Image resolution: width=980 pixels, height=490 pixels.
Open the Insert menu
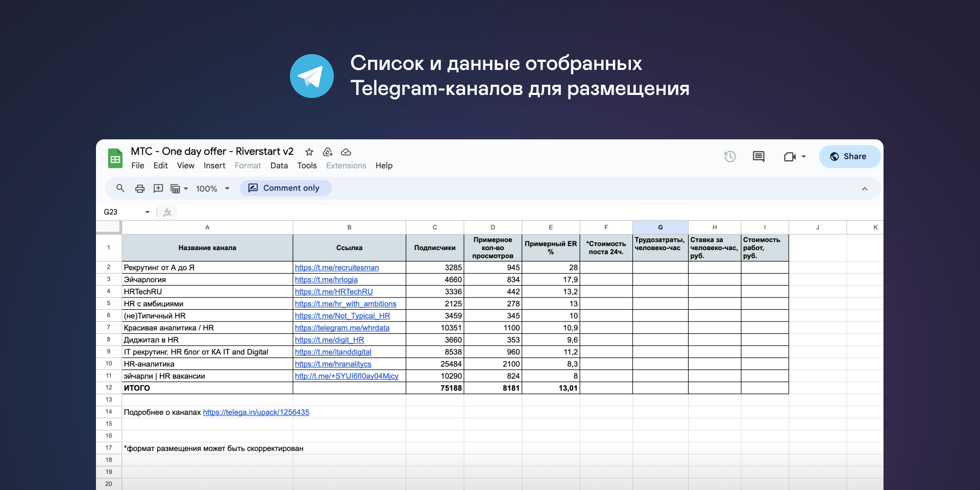coord(214,166)
